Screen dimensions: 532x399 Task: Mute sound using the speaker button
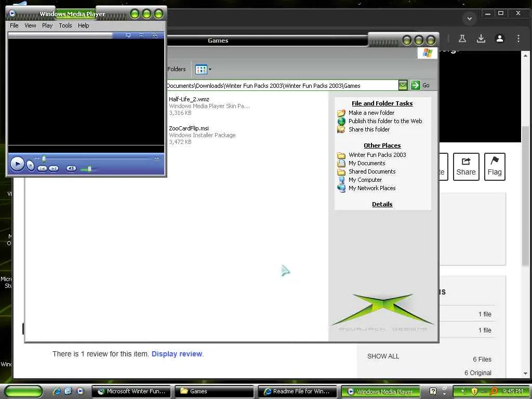[71, 169]
